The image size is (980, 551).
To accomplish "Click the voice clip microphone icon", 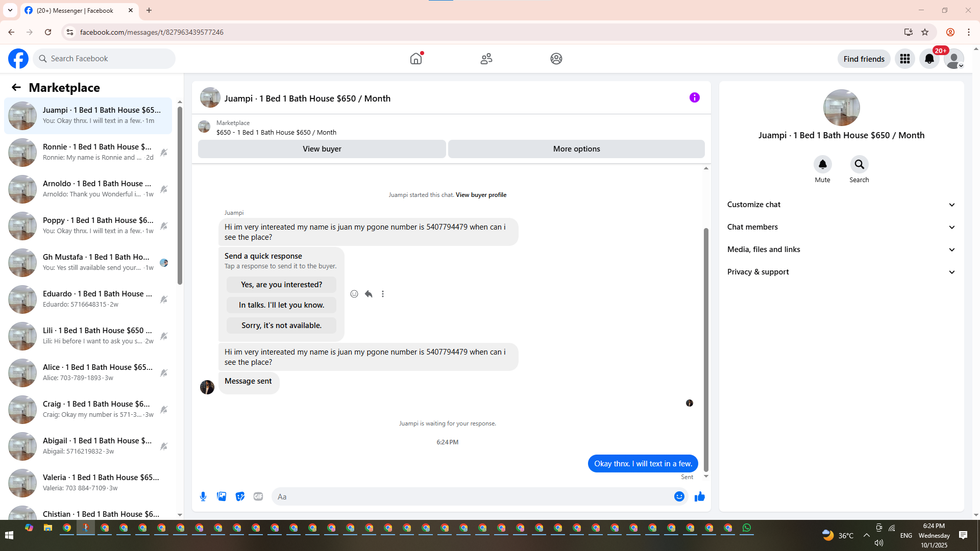I will click(x=203, y=496).
